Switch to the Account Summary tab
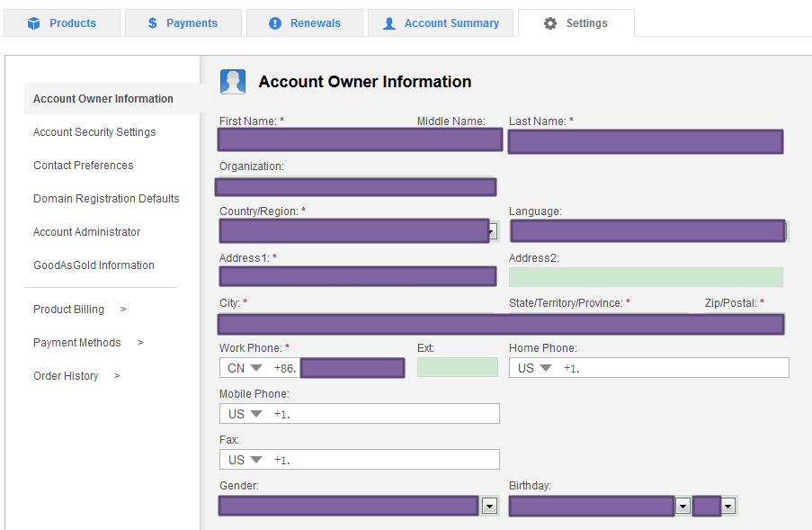812x530 pixels. (441, 23)
